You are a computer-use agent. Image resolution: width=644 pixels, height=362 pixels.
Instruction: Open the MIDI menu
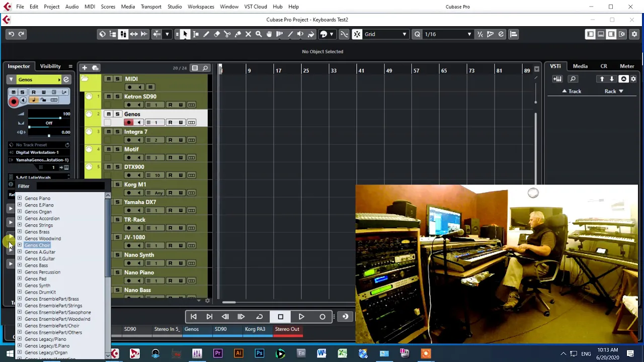coord(90,7)
